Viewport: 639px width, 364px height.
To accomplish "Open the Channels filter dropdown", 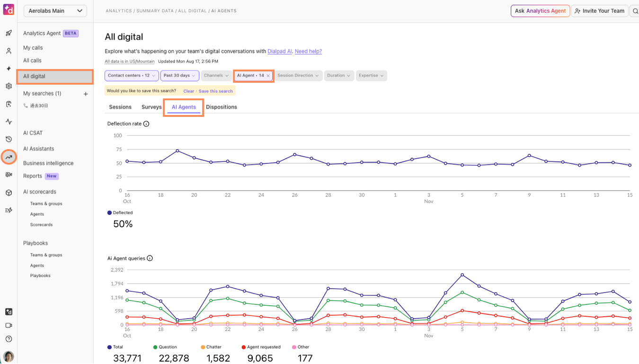I will pyautogui.click(x=216, y=76).
